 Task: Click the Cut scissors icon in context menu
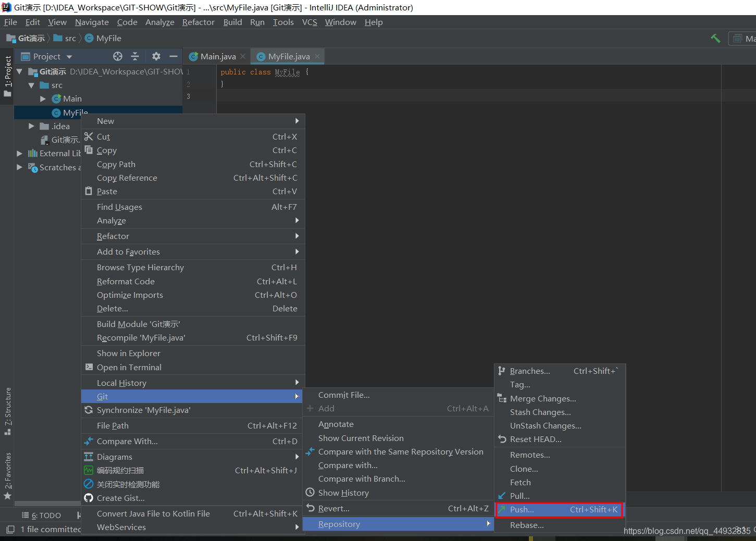click(89, 136)
